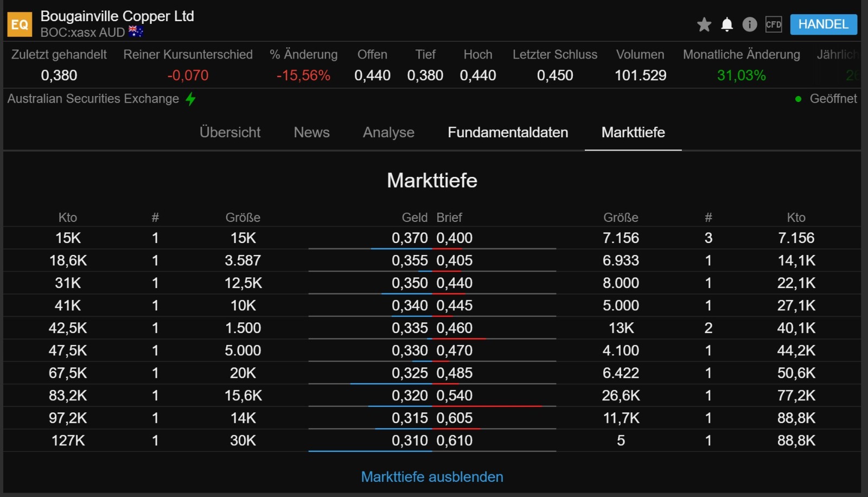Select bid price 0,330
This screenshot has width=868, height=497.
tap(410, 351)
